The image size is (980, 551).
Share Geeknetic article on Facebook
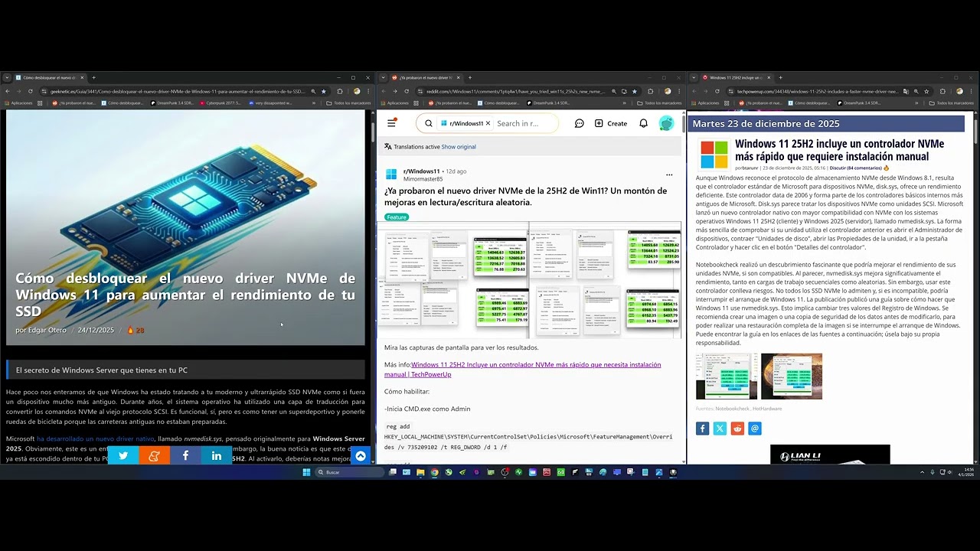click(x=185, y=455)
